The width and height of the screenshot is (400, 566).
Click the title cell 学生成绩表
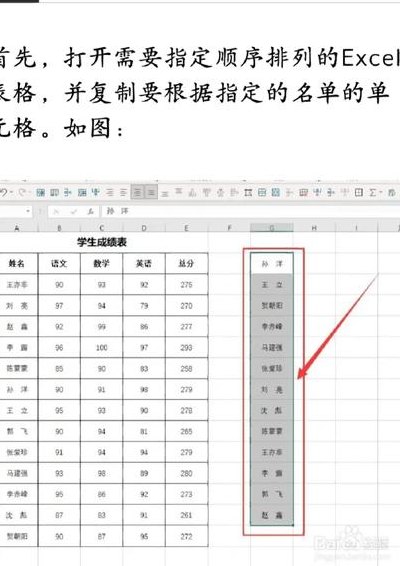coord(102,242)
